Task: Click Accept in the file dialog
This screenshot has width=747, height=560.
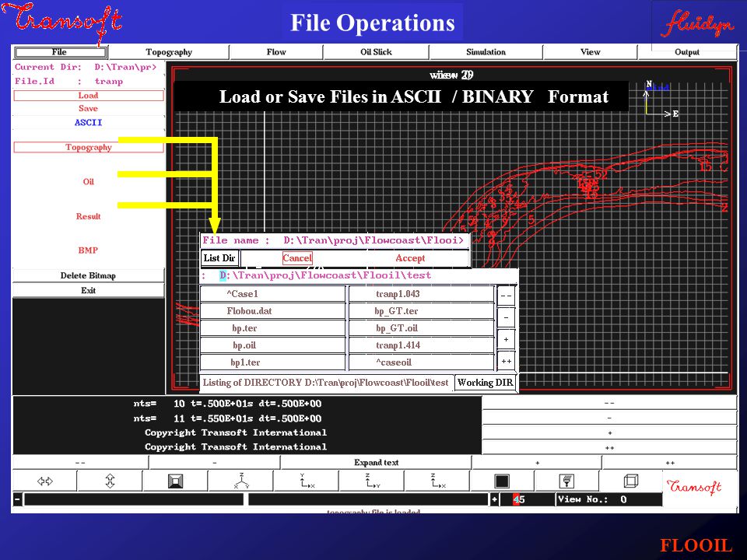Action: (x=410, y=258)
